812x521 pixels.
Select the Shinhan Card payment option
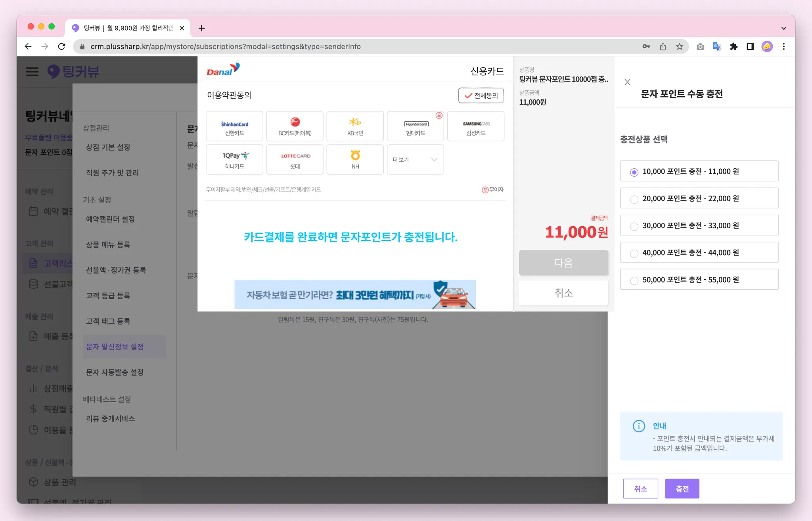click(234, 126)
